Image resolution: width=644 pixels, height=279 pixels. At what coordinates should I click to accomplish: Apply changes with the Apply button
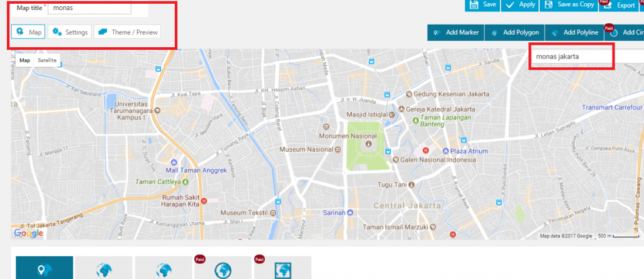[521, 5]
